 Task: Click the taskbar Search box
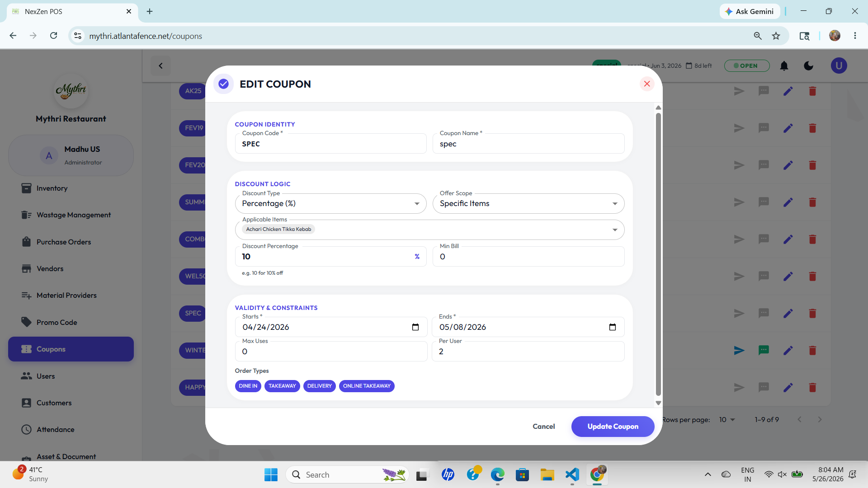point(347,474)
